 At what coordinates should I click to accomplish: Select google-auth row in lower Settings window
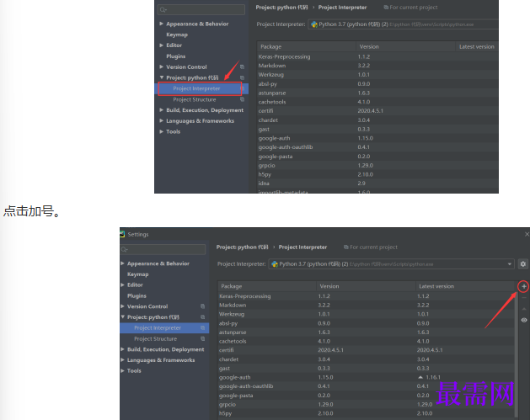[x=366, y=377]
